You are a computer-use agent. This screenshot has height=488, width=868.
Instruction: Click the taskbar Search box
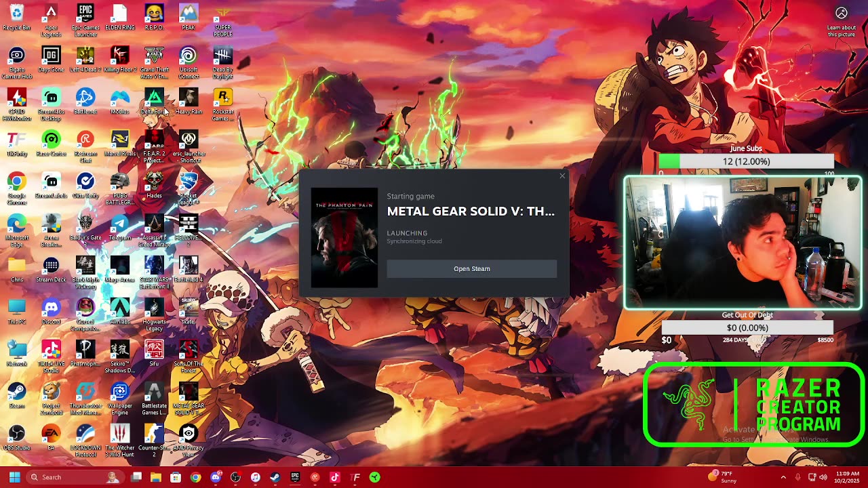click(x=75, y=477)
